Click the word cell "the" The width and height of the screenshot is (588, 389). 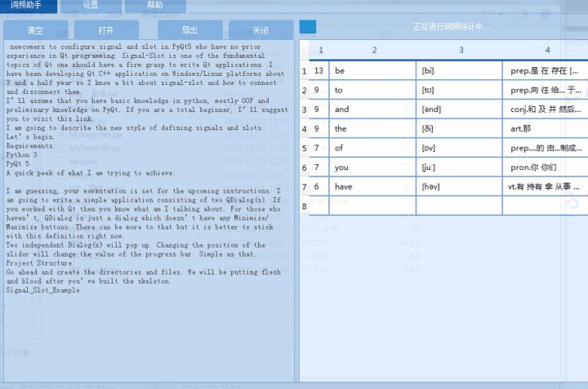coord(372,128)
